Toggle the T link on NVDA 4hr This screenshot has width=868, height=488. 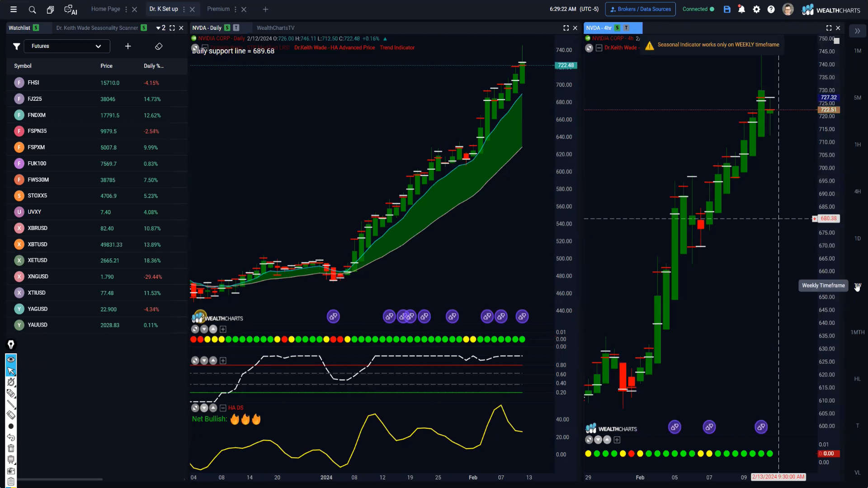click(626, 28)
